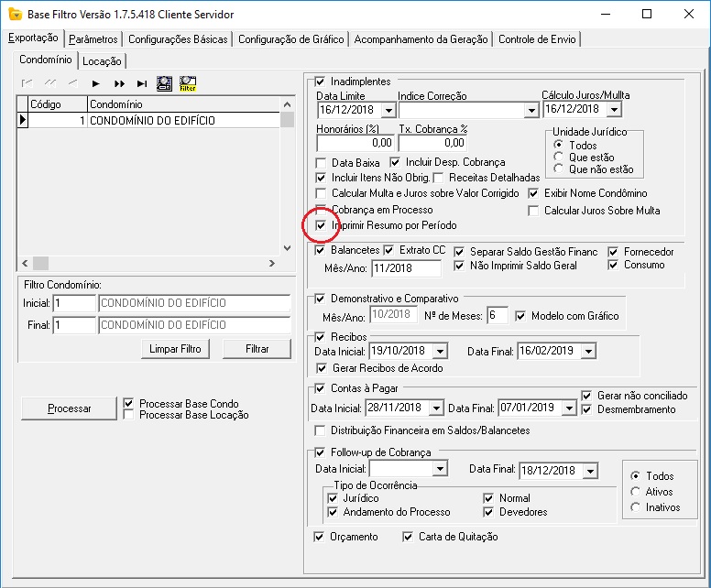Select the Que estão radio button
Viewport: 711px width, 588px height.
[559, 158]
